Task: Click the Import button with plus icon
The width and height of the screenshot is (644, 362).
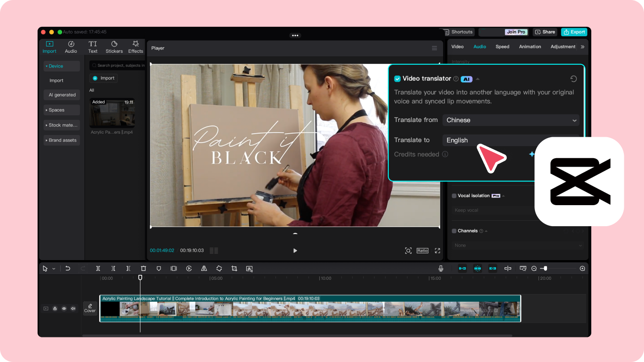Action: click(104, 78)
